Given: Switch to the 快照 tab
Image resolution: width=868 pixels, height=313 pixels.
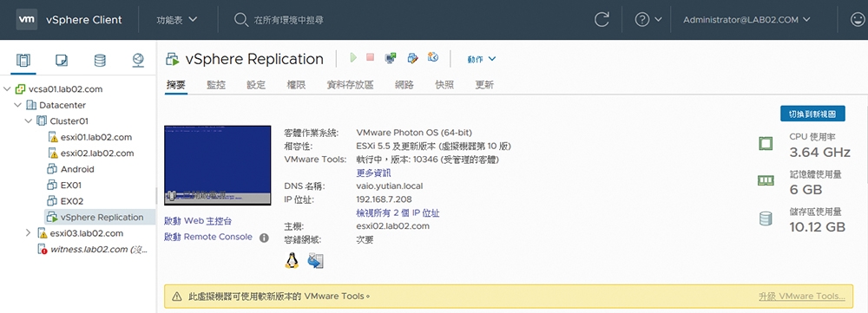Looking at the screenshot, I should 444,85.
